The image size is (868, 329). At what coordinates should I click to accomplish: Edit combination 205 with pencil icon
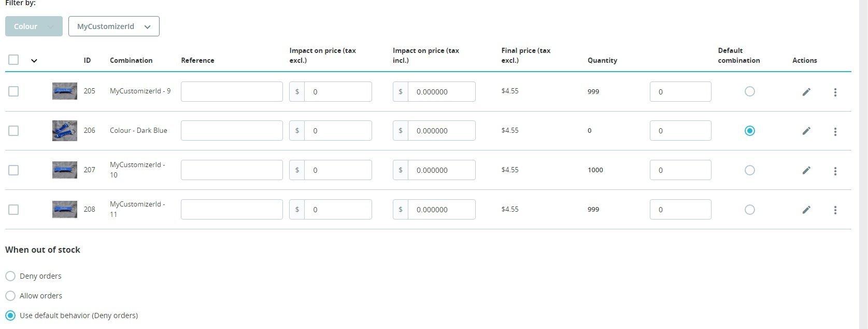click(x=806, y=92)
